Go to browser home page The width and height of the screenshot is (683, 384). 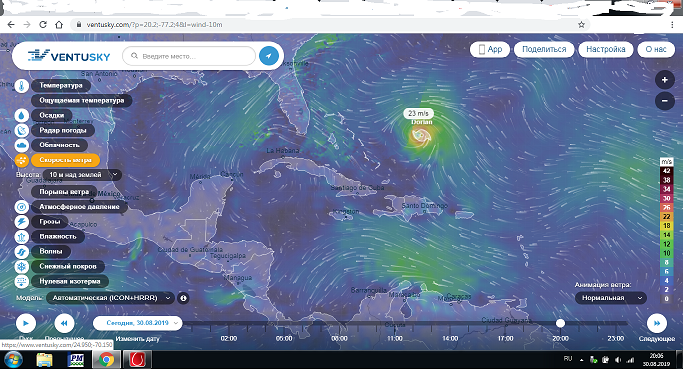(x=59, y=25)
